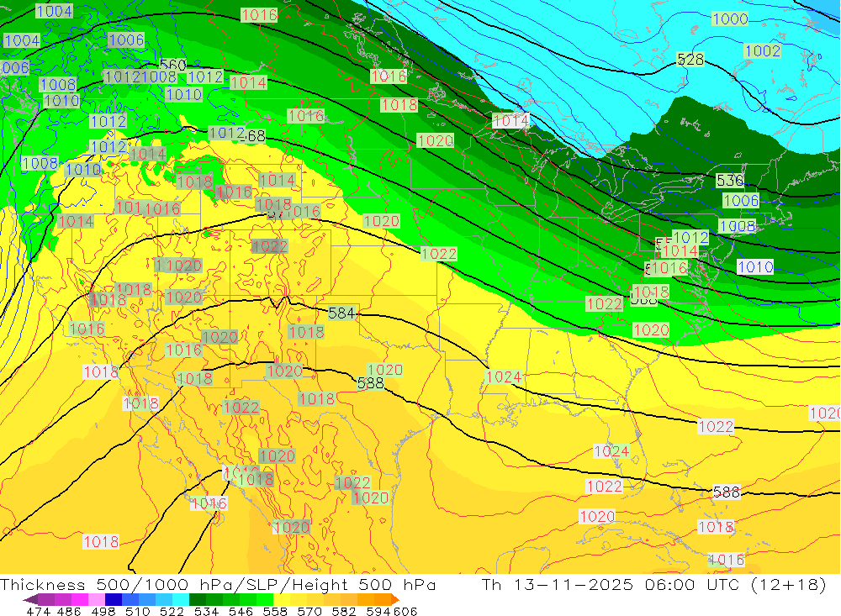Click the bright magenta legend swatch
Viewport: 841px width, 616px height.
pos(79,599)
